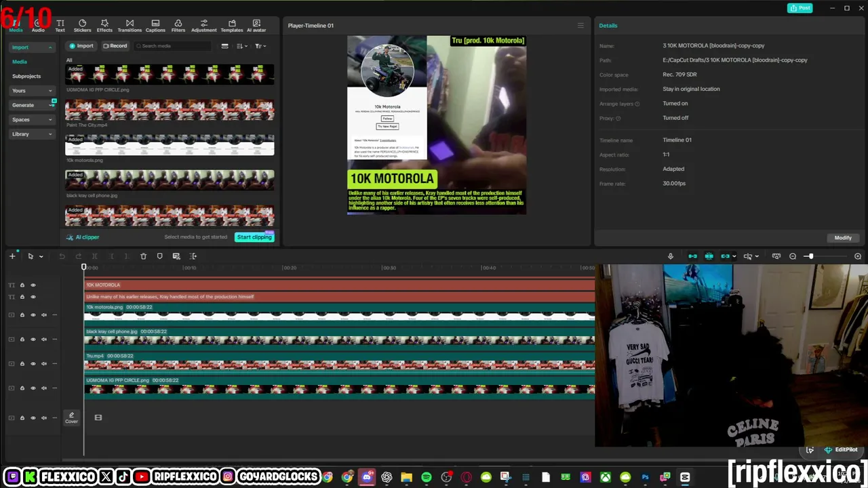Zoom in the timeline with plus icon

pyautogui.click(x=858, y=256)
